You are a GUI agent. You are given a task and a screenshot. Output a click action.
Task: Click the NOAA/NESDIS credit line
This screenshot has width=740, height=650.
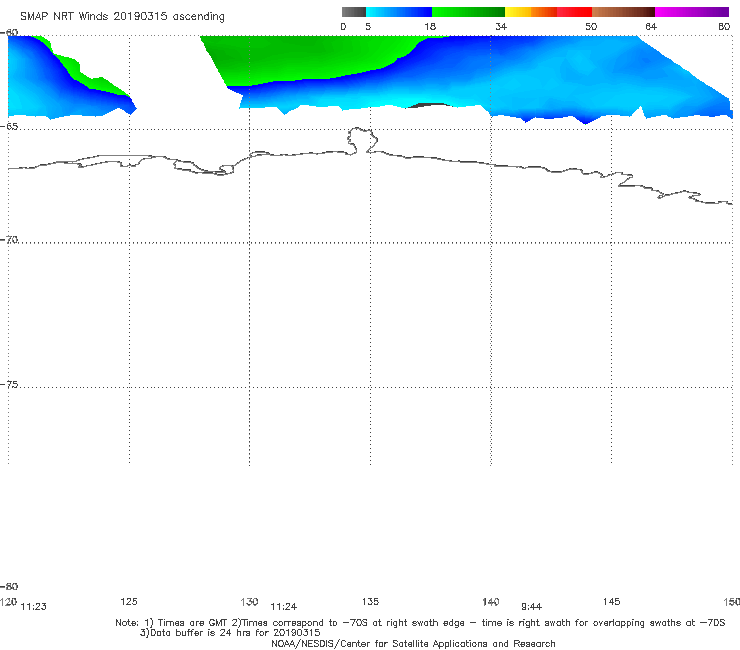(413, 643)
